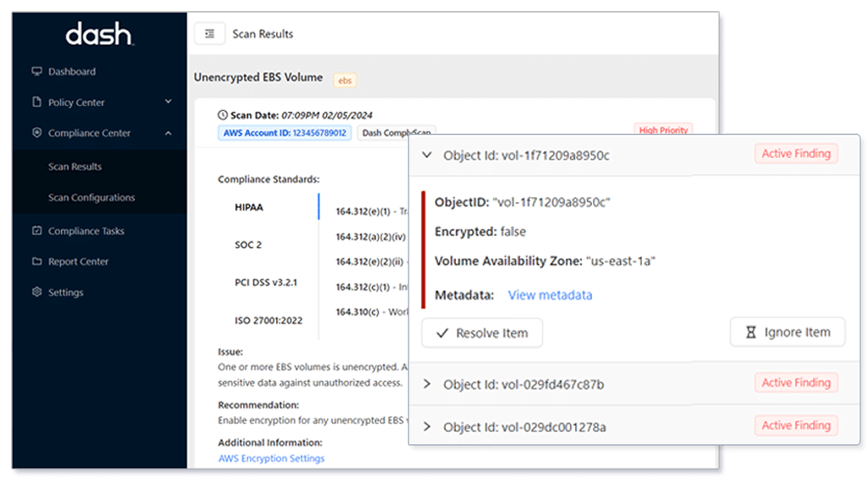Open Scan Results in sidebar
The width and height of the screenshot is (868, 489).
75,166
